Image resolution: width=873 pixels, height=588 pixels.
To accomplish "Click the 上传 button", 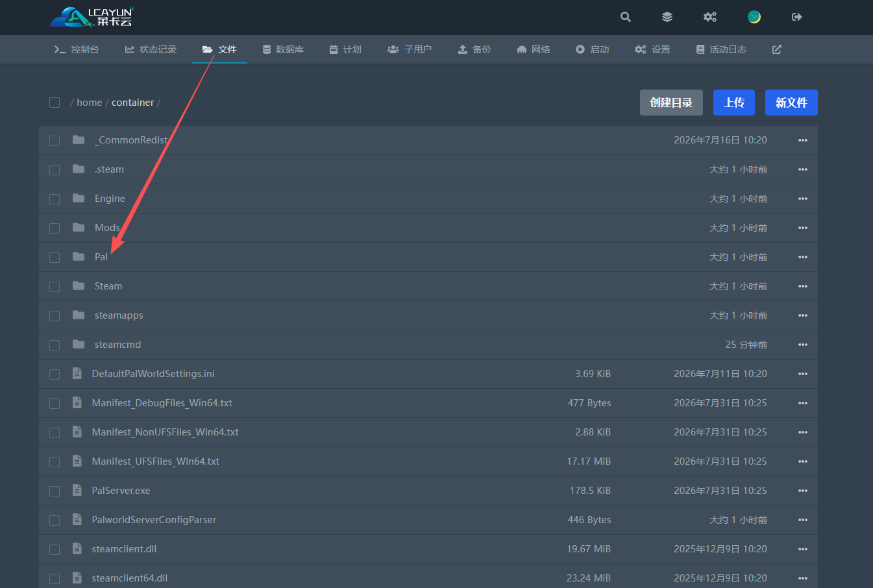I will point(734,103).
